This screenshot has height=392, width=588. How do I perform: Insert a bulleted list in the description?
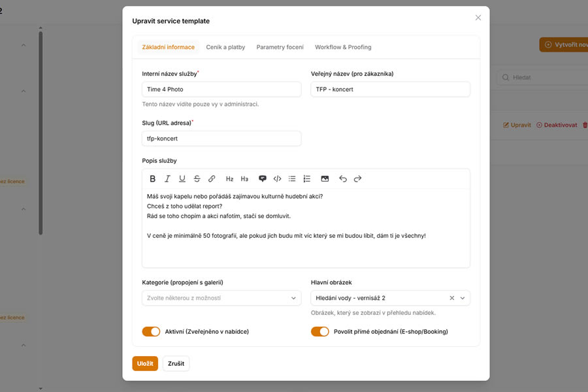(292, 178)
